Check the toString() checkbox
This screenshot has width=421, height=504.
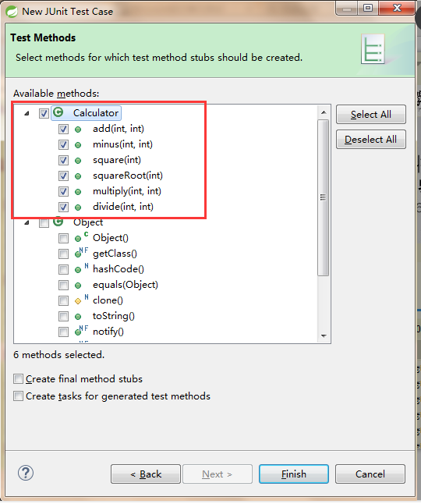click(x=63, y=316)
